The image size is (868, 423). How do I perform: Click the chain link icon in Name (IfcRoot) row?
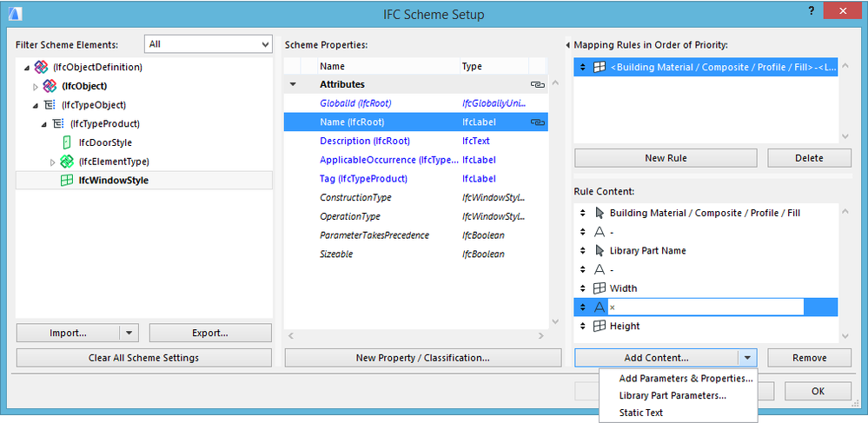click(x=538, y=122)
